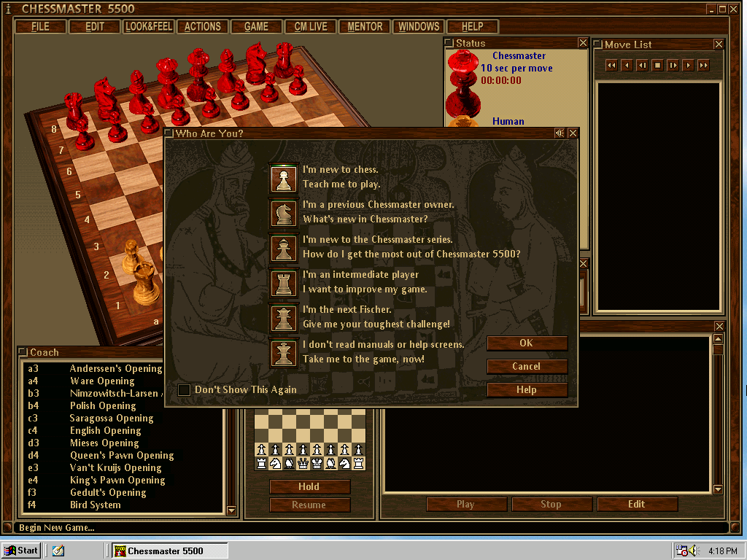
Task: Close the Status panel
Action: coord(583,43)
